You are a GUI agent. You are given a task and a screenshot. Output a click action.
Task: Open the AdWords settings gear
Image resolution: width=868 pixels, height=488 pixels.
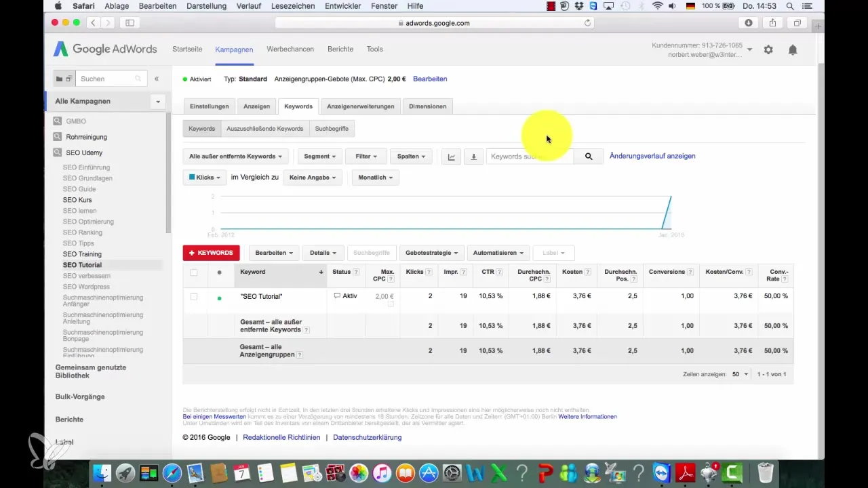(x=768, y=49)
